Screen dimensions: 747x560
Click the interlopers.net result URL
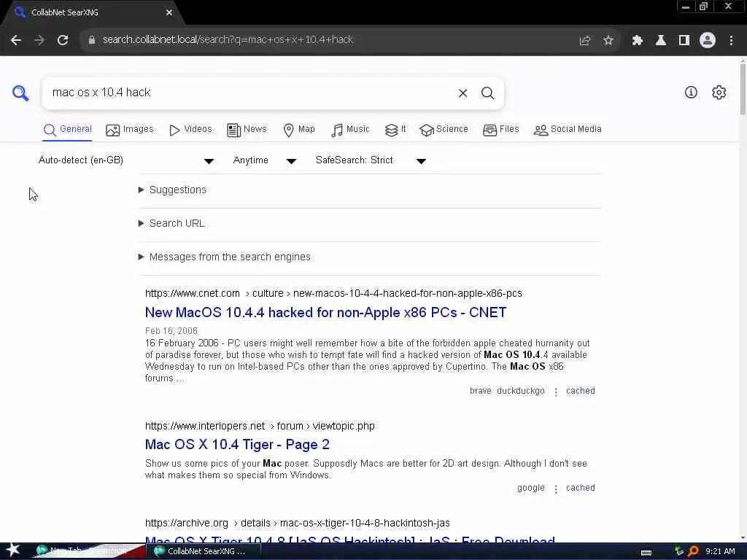pyautogui.click(x=260, y=426)
